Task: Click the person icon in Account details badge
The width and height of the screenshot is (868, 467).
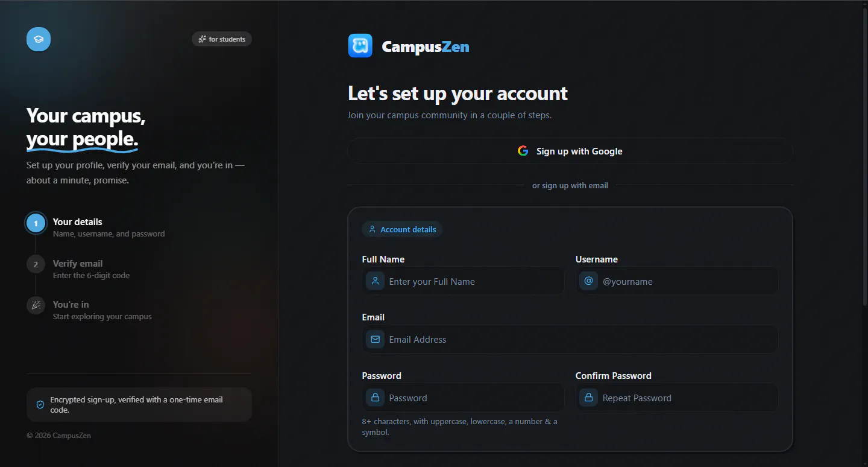Action: 373,229
